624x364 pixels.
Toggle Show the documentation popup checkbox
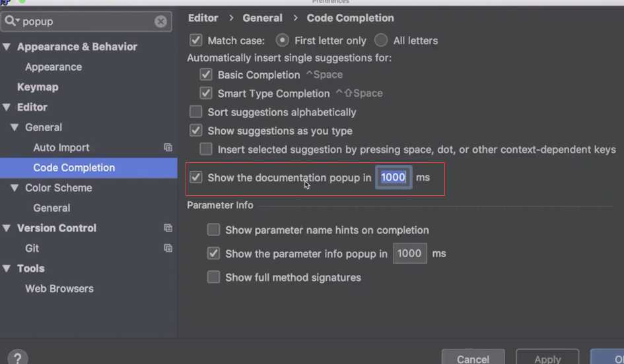click(x=196, y=177)
